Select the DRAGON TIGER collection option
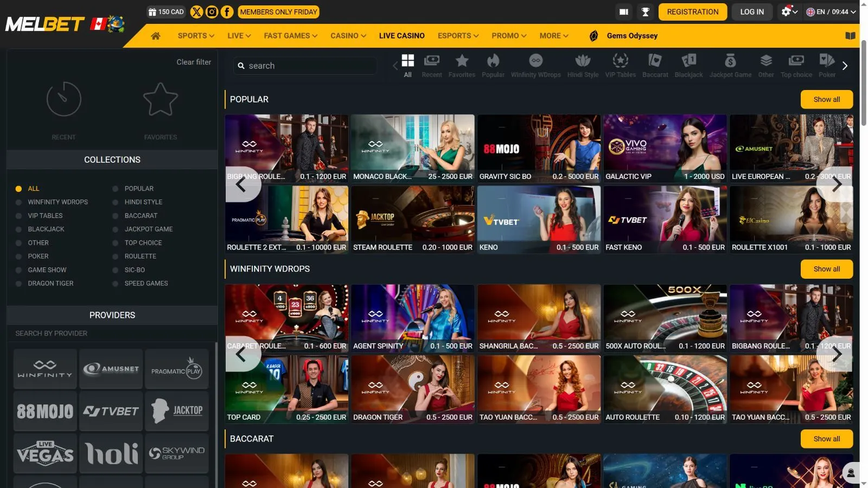Viewport: 868px width, 488px height. (x=44, y=284)
